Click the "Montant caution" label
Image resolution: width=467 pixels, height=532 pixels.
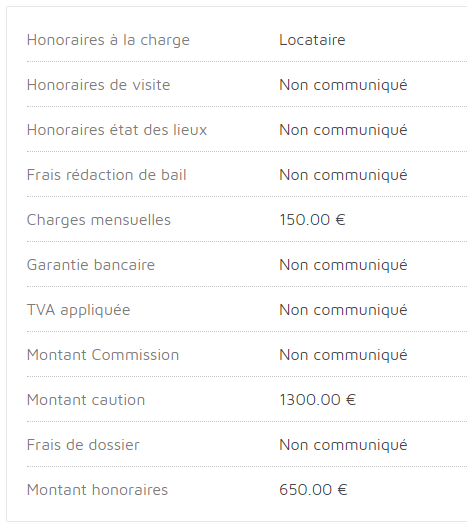86,400
